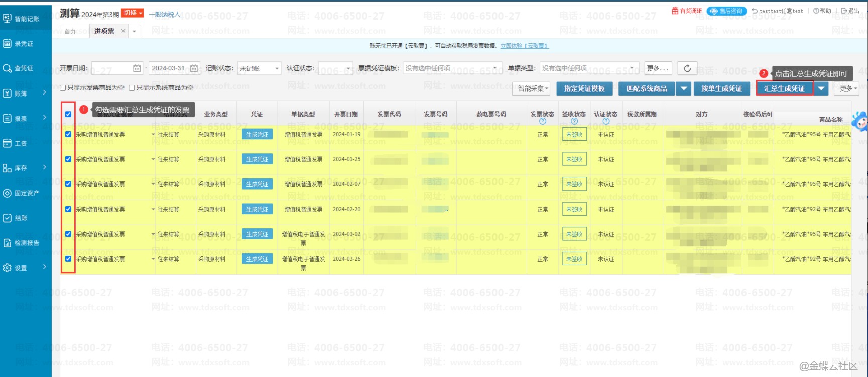Viewport: 868px width, 377px height.
Task: Toggle the select-all checkbox in table header
Action: [68, 114]
